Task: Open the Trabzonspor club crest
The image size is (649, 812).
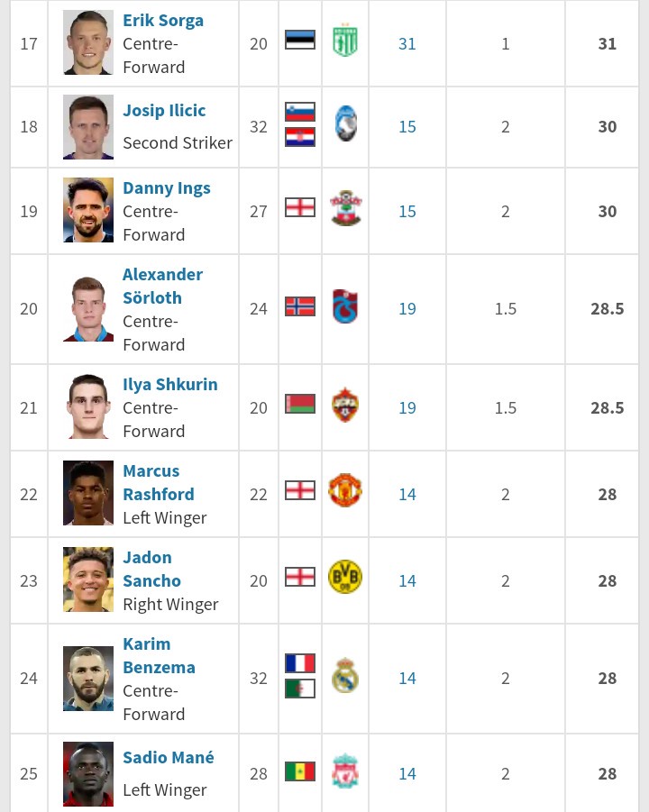Action: coord(345,307)
